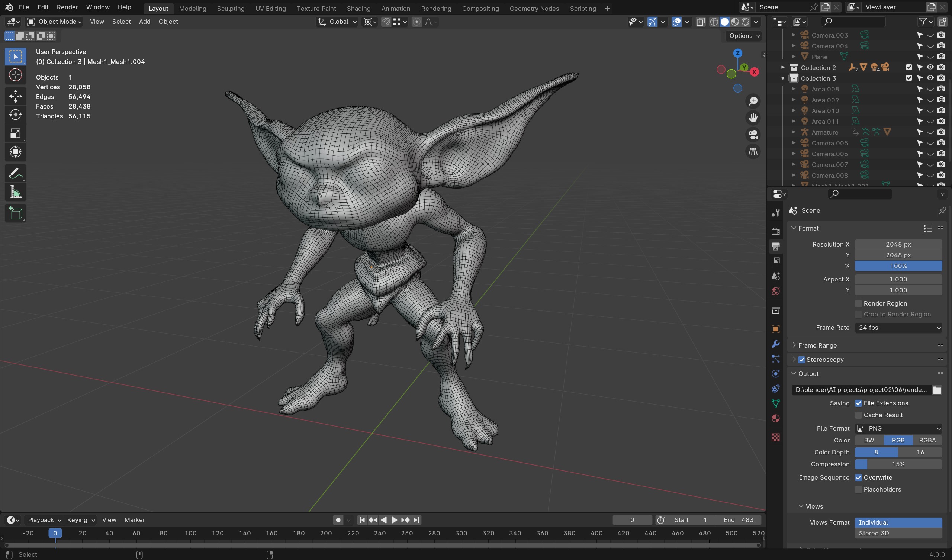Expand Collection 2 in outliner
The height and width of the screenshot is (560, 952).
[x=783, y=67]
